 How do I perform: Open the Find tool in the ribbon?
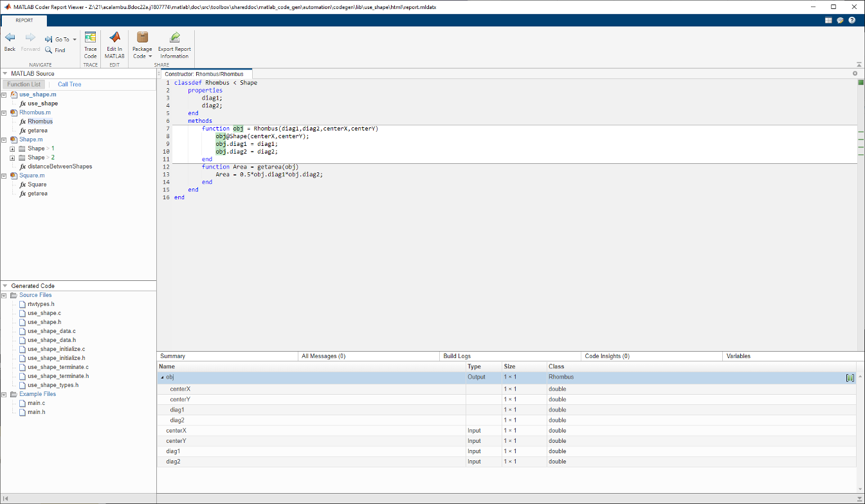(58, 50)
